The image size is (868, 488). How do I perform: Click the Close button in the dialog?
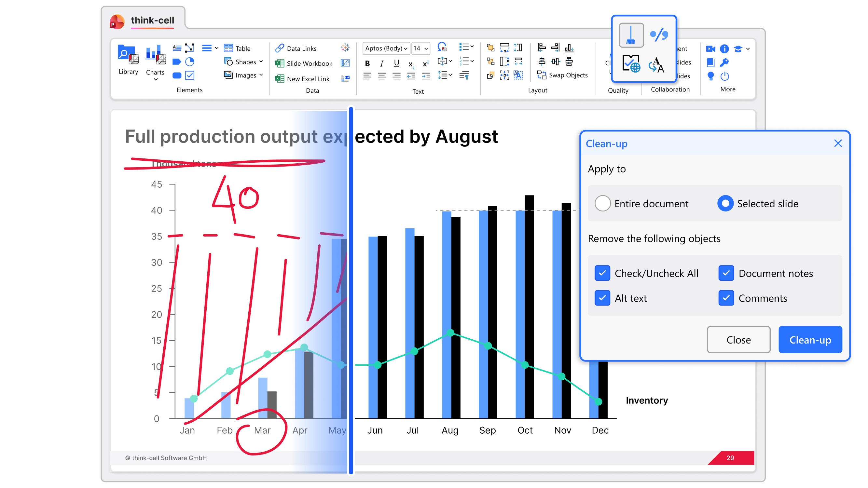[738, 339]
